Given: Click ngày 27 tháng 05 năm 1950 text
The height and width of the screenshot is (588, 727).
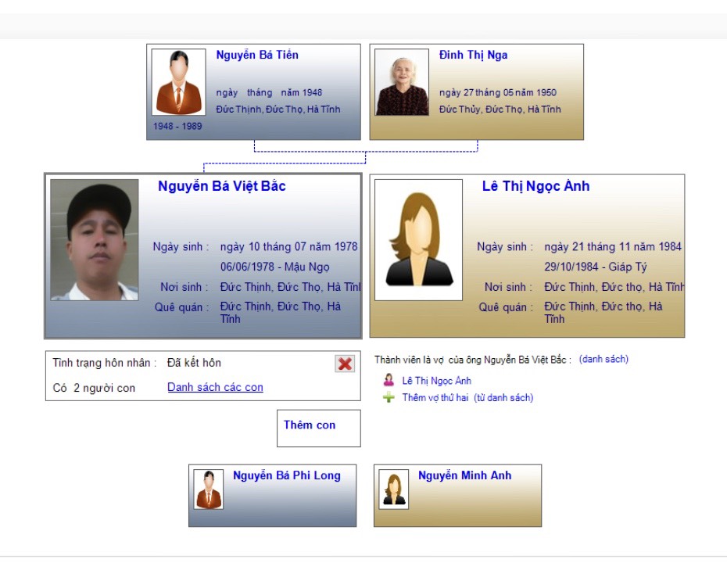Looking at the screenshot, I should [497, 92].
